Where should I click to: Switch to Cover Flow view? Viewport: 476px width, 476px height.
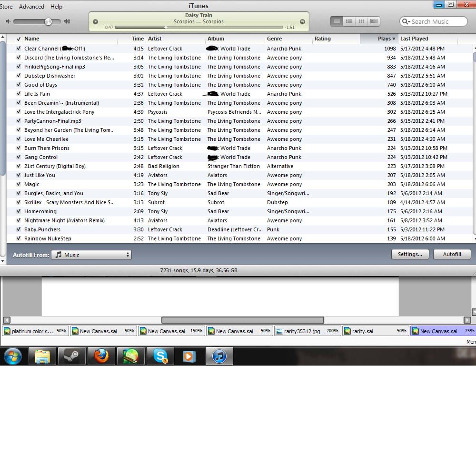pyautogui.click(x=374, y=21)
